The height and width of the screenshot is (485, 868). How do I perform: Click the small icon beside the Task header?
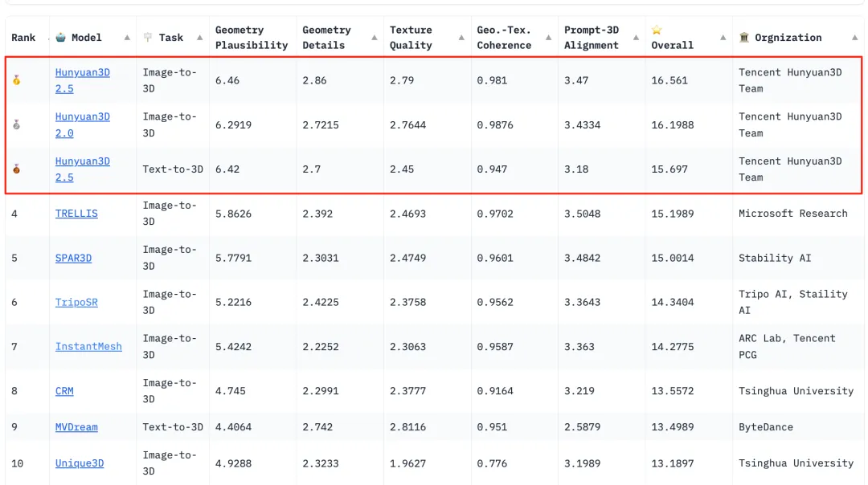point(148,37)
